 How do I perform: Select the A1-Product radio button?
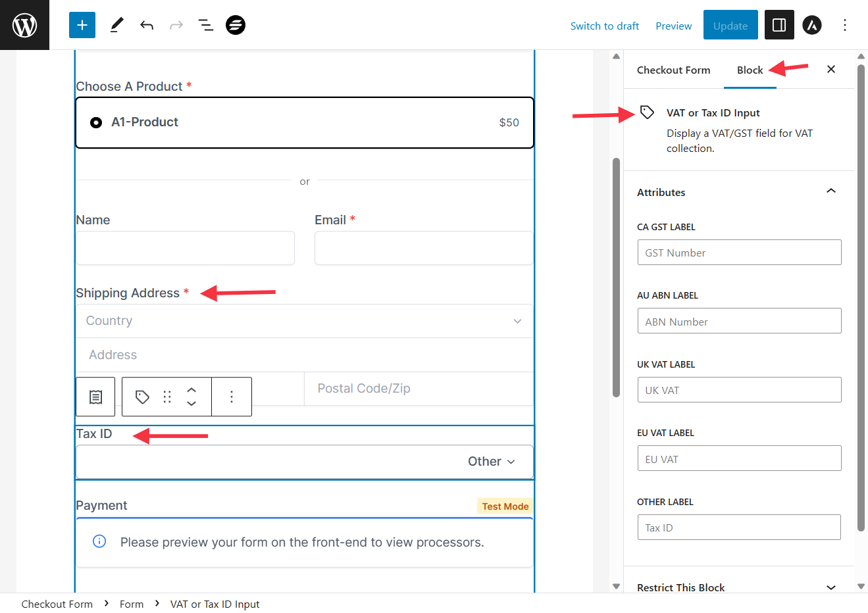(x=96, y=122)
